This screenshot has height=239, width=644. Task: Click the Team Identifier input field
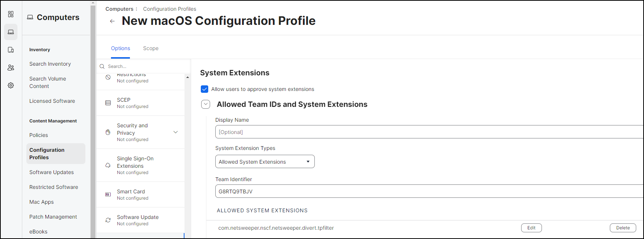point(429,191)
